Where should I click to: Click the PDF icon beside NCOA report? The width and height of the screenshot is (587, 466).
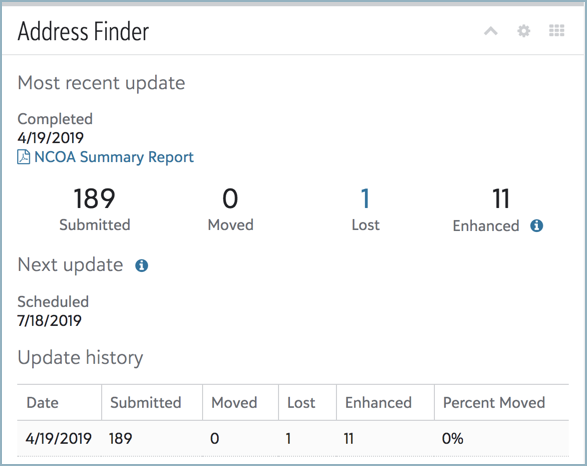click(24, 157)
